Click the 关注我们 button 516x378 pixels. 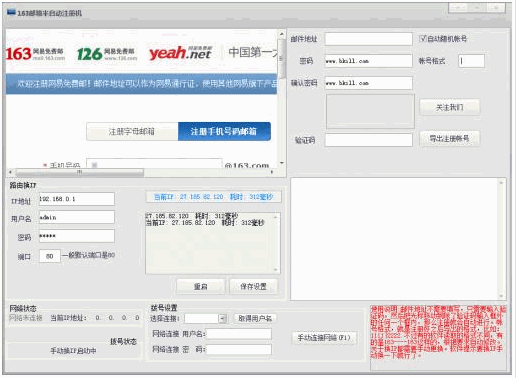pyautogui.click(x=449, y=107)
